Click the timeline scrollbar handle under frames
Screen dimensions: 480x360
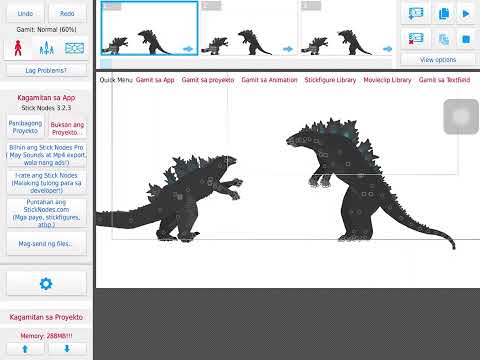point(106,63)
